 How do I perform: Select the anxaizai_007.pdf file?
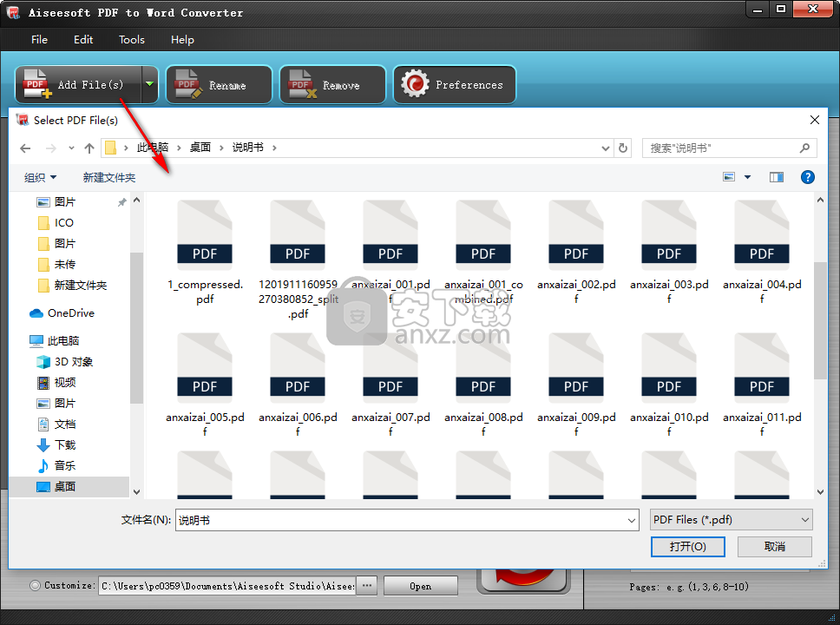(390, 385)
